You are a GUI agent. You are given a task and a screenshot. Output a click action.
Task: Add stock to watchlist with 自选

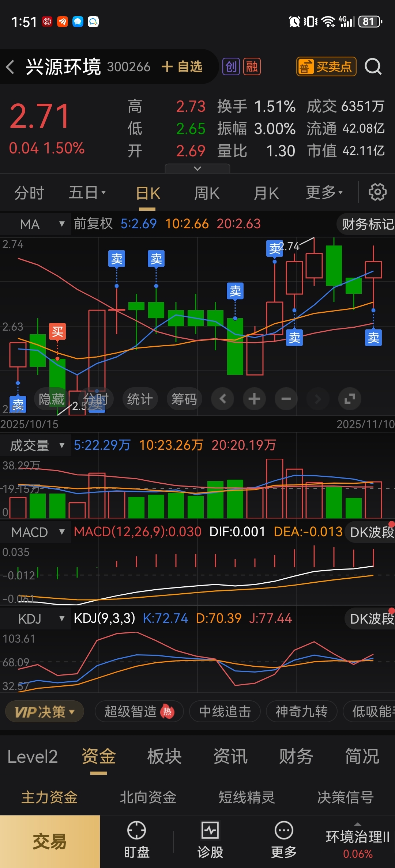[x=182, y=67]
